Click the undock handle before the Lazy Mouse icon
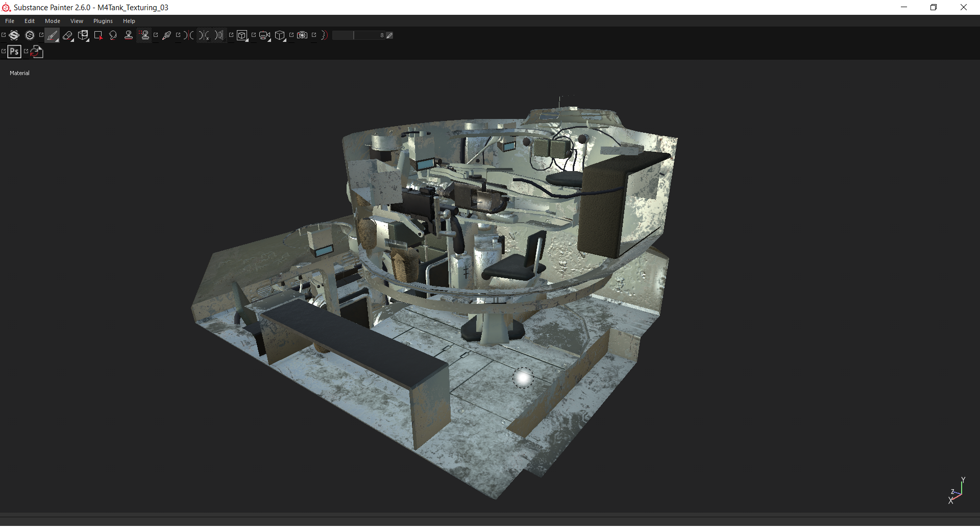This screenshot has width=980, height=529. (x=314, y=35)
